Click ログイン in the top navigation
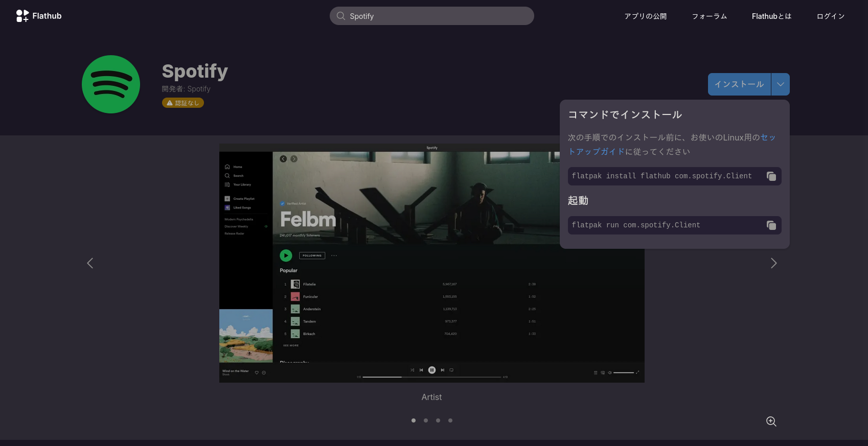 (831, 16)
